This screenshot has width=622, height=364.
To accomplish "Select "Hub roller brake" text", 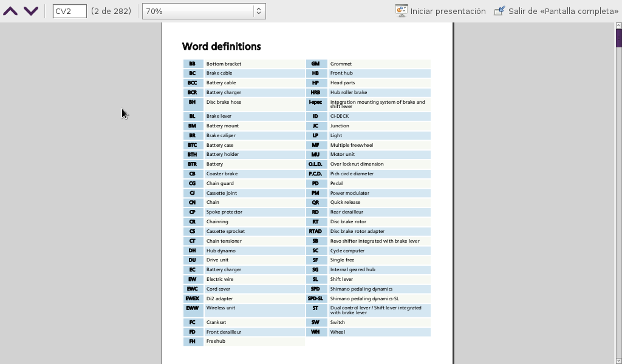I will pyautogui.click(x=349, y=92).
